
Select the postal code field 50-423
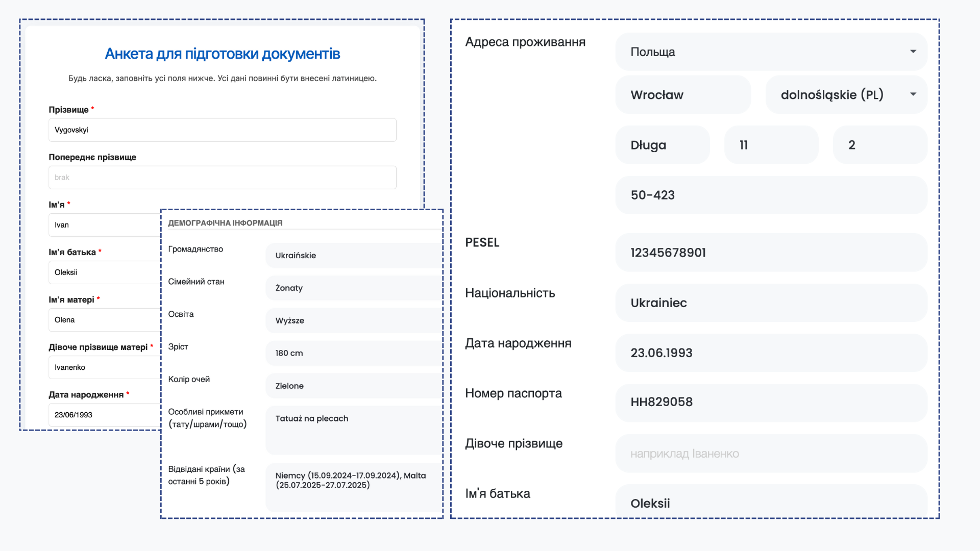(771, 195)
